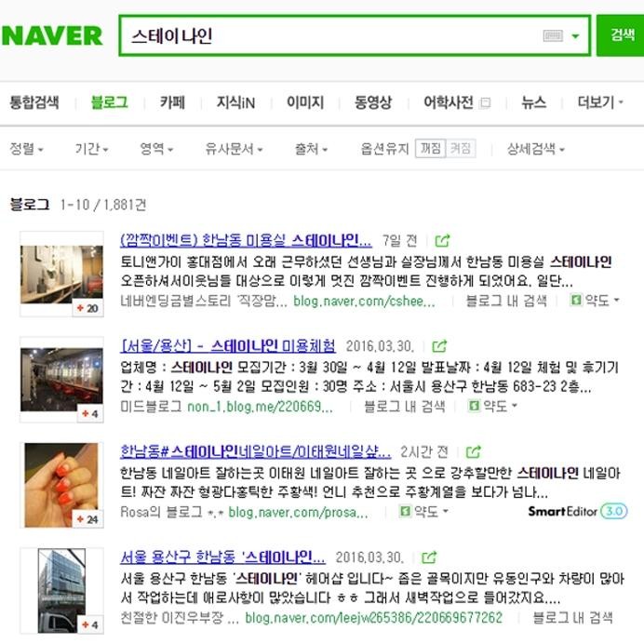
Task: Click the share icon beside the 용산구 한남동 post's date
Action: [x=429, y=557]
